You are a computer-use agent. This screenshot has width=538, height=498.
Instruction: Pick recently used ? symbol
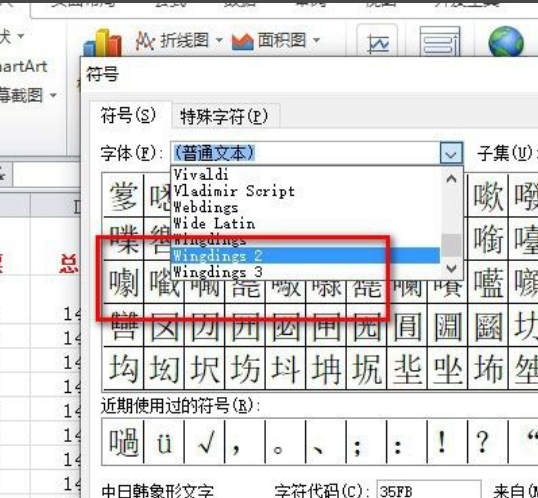pos(488,442)
